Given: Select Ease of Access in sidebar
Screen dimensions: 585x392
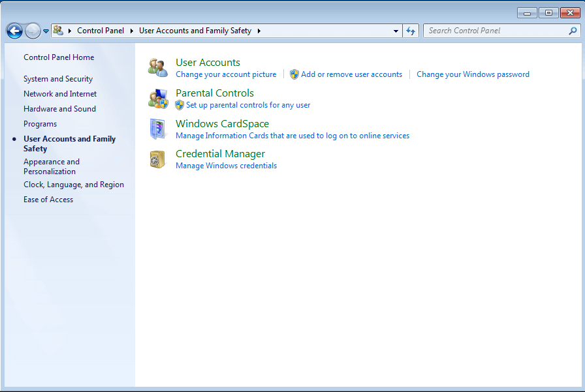Looking at the screenshot, I should [x=48, y=200].
